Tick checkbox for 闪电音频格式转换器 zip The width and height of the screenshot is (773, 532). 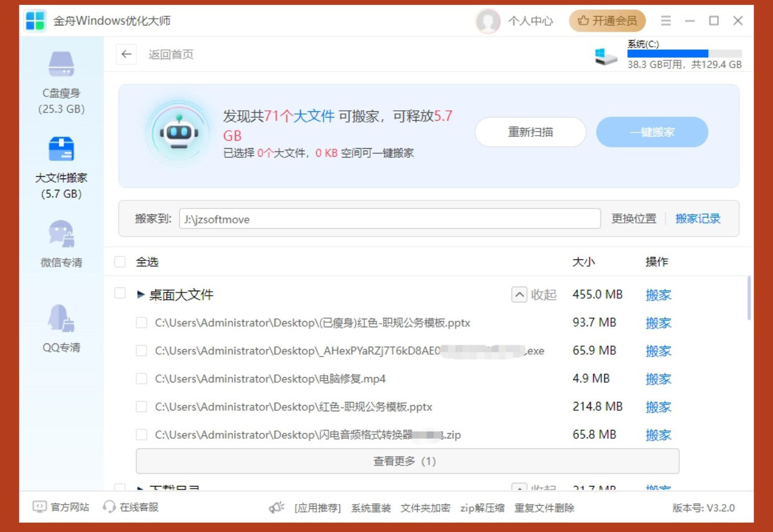(x=141, y=435)
